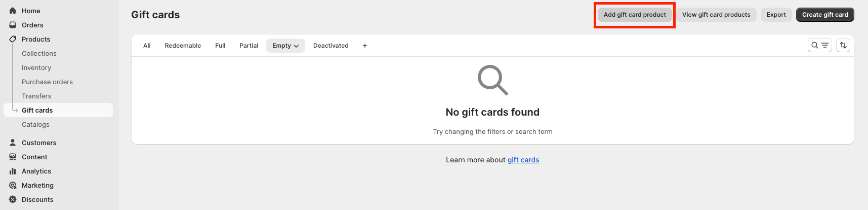Click the Export button
The height and width of the screenshot is (210, 868).
[x=776, y=15]
